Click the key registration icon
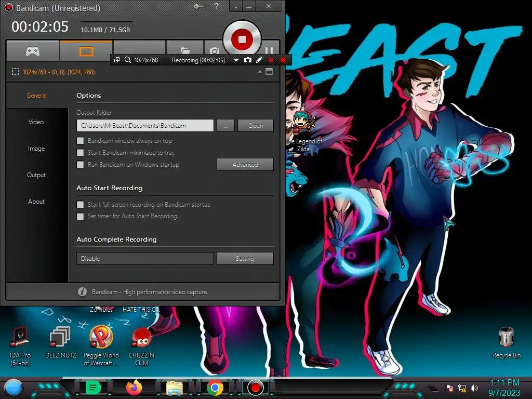532x399 pixels. 198,6
